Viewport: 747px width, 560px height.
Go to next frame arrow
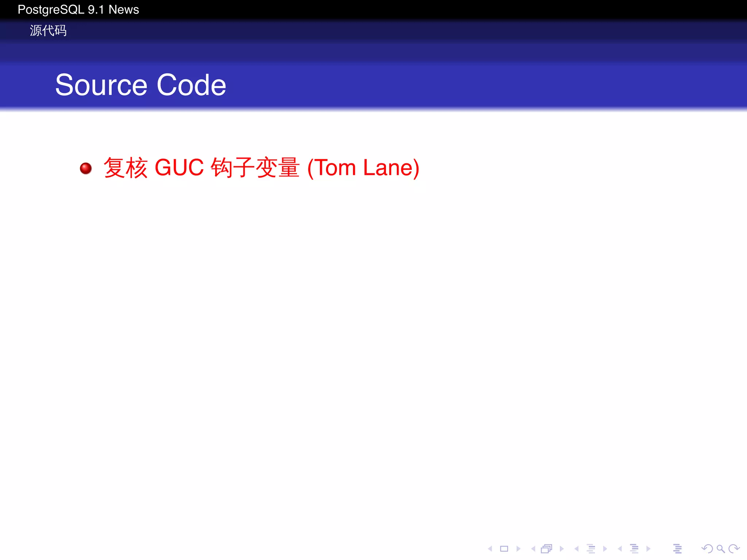[x=562, y=548]
